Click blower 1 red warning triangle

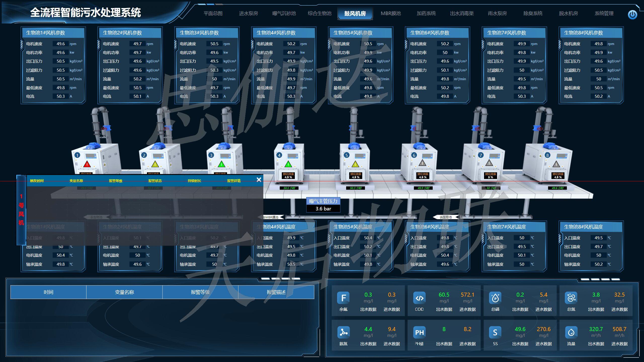tap(87, 164)
